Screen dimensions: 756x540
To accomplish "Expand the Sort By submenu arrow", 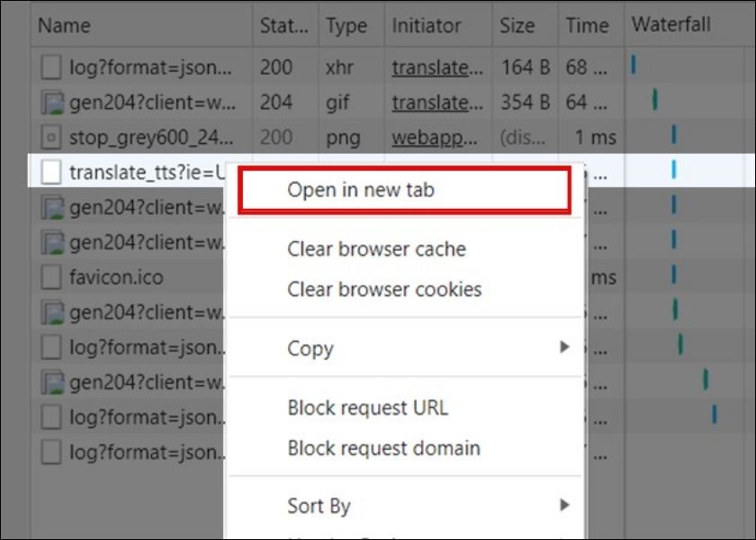I will click(x=564, y=505).
